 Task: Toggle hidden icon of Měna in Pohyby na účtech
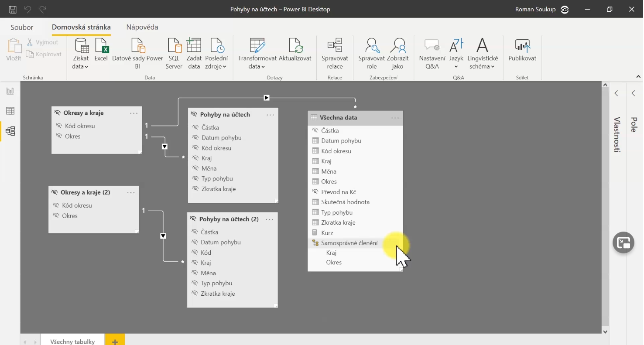[195, 168]
